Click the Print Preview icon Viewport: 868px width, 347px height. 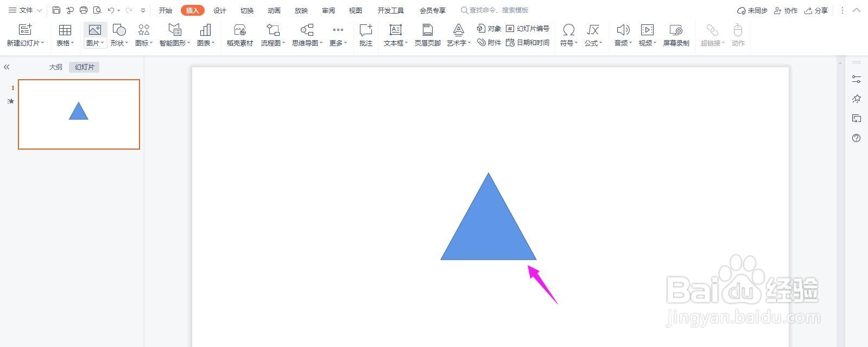97,10
